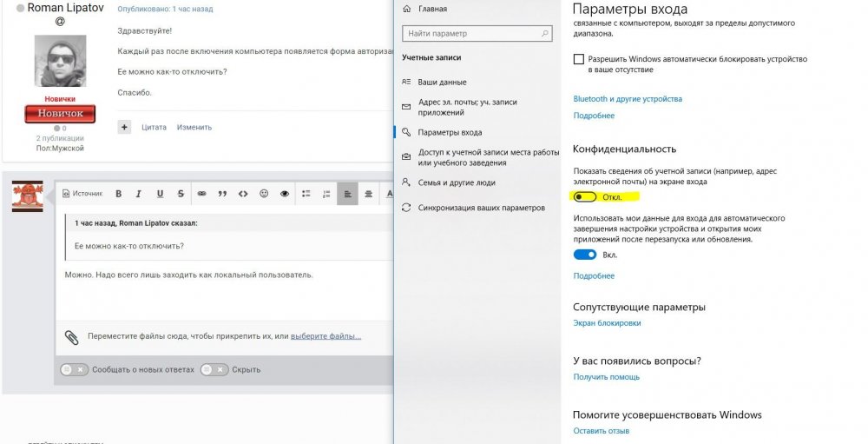Open the plus multi-quote button under the post

pos(124,127)
